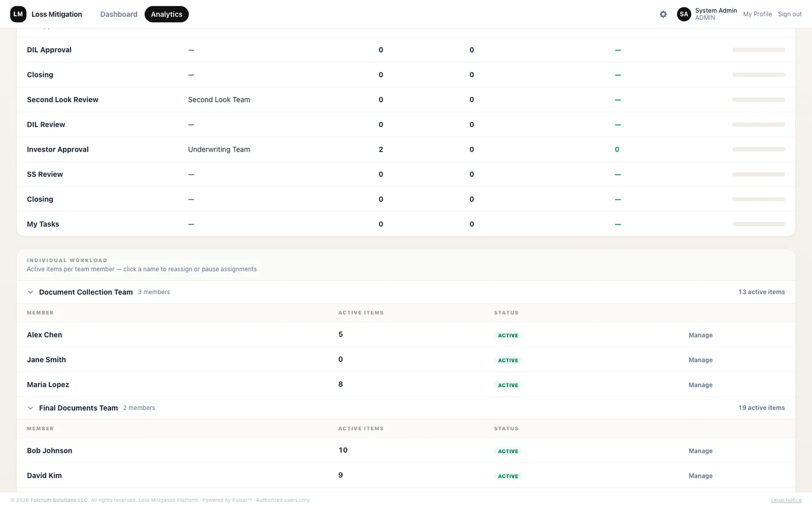812x508 pixels.
Task: Switch to the Dashboard tab
Action: coord(119,14)
